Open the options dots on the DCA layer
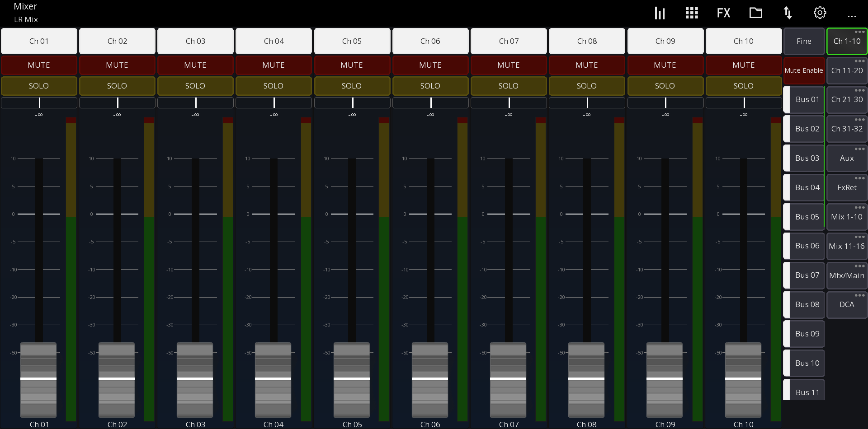Image resolution: width=868 pixels, height=429 pixels. (860, 295)
